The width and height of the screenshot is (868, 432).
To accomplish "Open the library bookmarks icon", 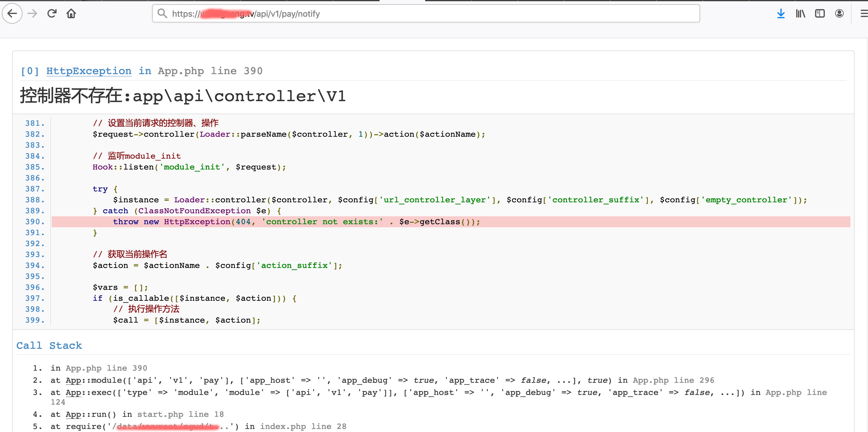I will click(800, 13).
